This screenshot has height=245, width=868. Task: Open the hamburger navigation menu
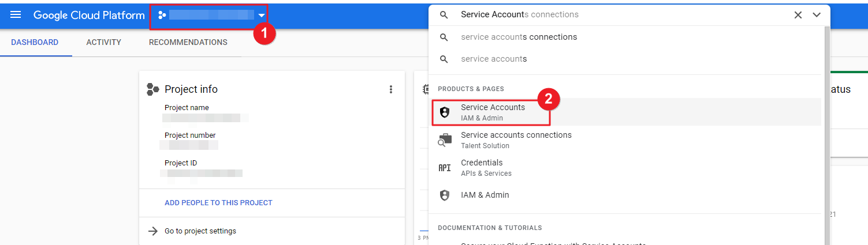[16, 15]
